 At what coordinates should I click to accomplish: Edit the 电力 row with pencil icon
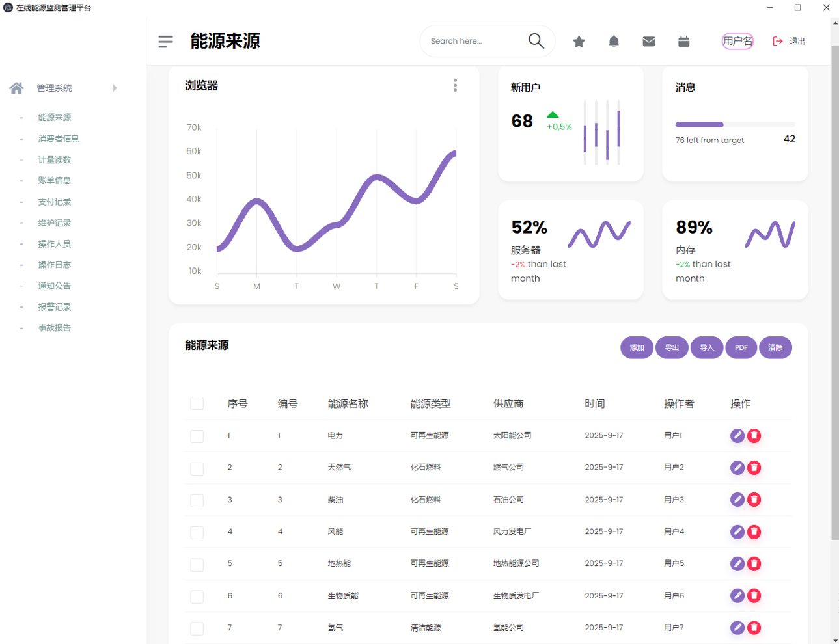(x=737, y=436)
